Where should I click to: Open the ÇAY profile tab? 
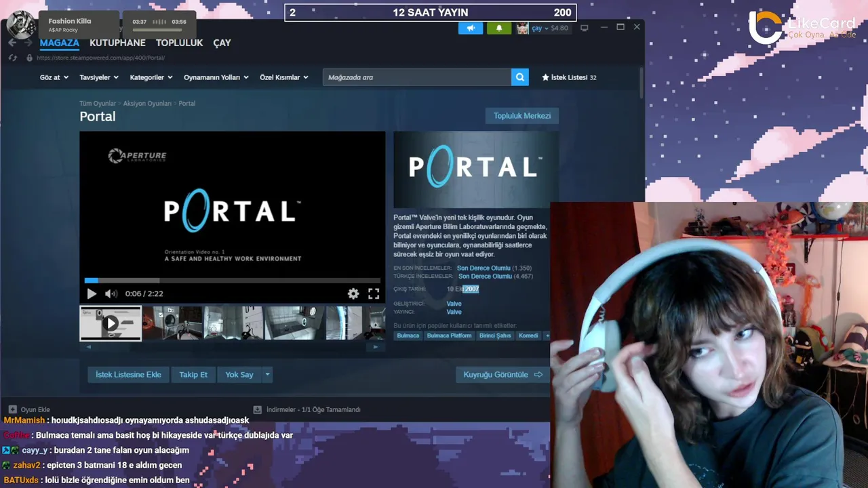222,43
